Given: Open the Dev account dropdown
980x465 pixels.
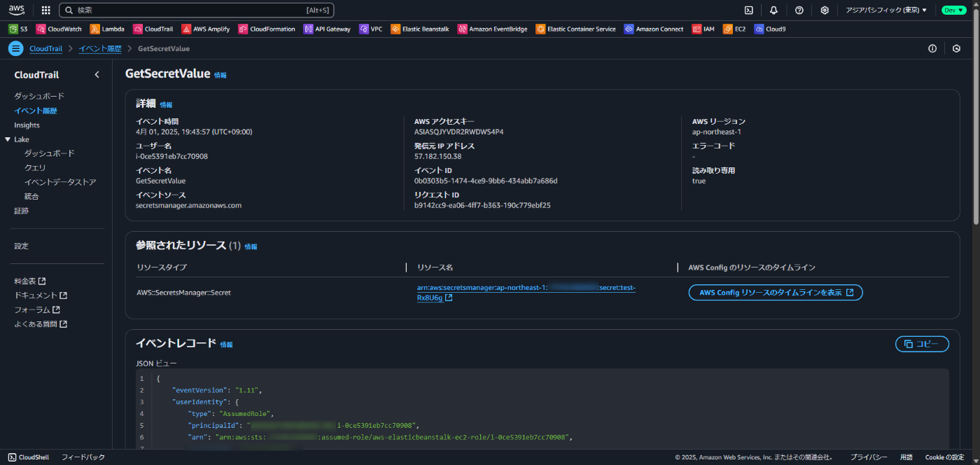Looking at the screenshot, I should click(x=953, y=10).
